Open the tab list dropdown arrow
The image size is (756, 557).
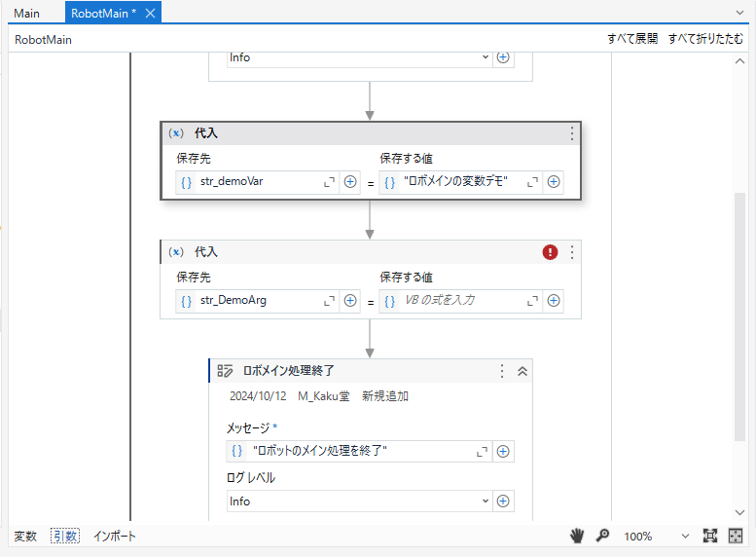click(739, 13)
